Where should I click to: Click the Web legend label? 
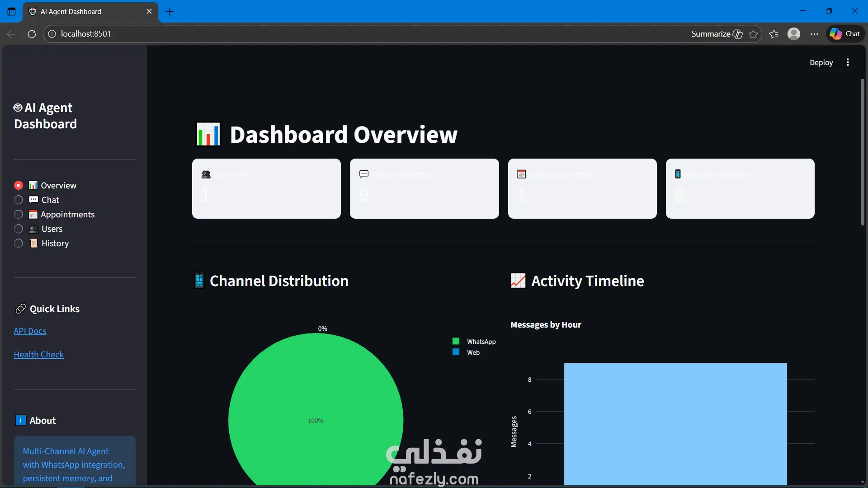[x=473, y=352]
